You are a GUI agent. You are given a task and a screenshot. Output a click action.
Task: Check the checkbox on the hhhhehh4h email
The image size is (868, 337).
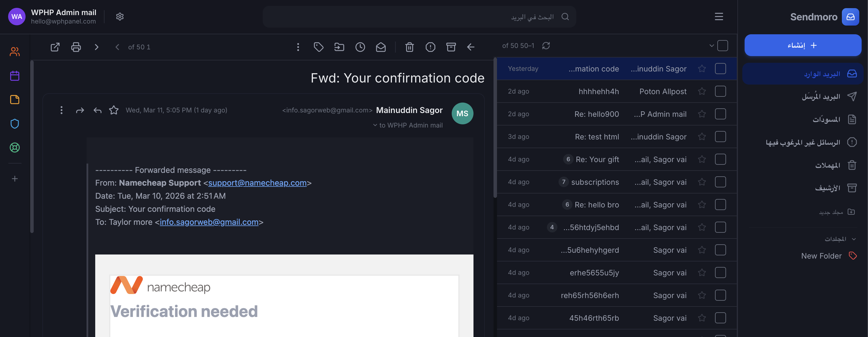721,91
